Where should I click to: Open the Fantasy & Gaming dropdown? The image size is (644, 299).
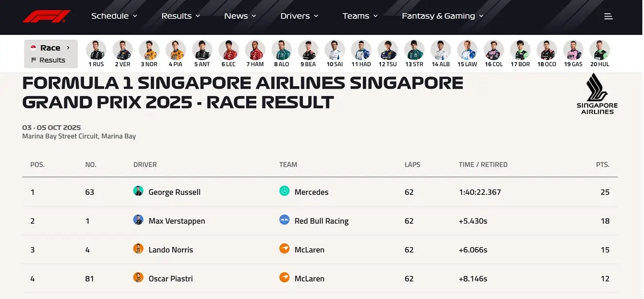tap(443, 16)
